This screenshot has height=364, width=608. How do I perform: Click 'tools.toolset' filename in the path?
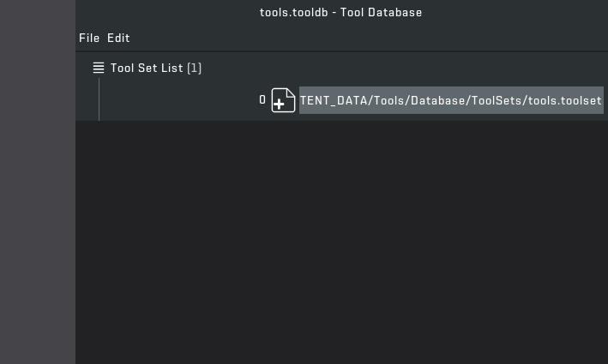click(564, 101)
